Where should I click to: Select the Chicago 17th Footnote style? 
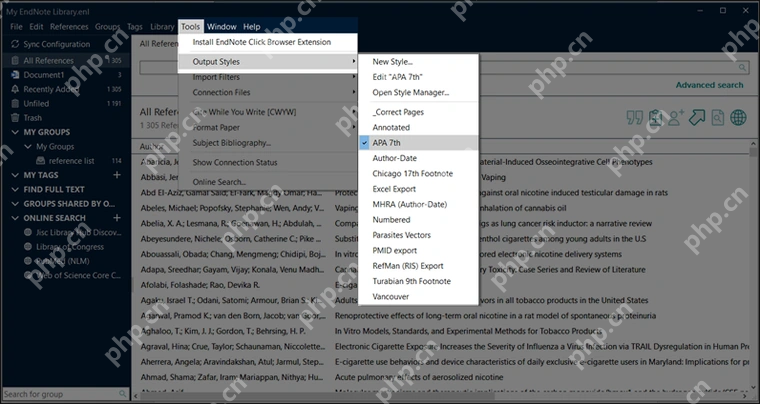point(418,173)
